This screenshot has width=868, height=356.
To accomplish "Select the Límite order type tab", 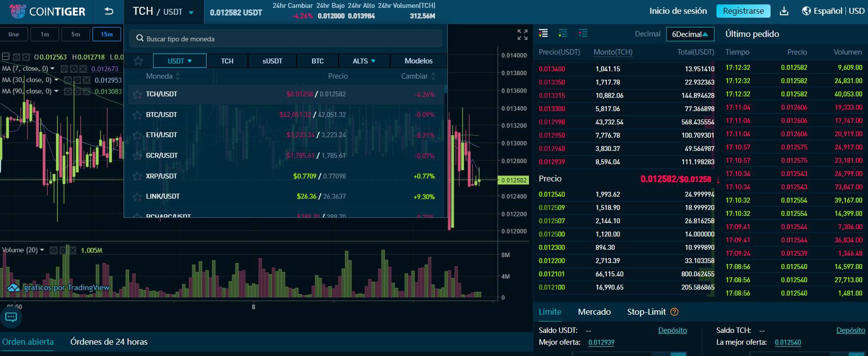I will (x=550, y=312).
